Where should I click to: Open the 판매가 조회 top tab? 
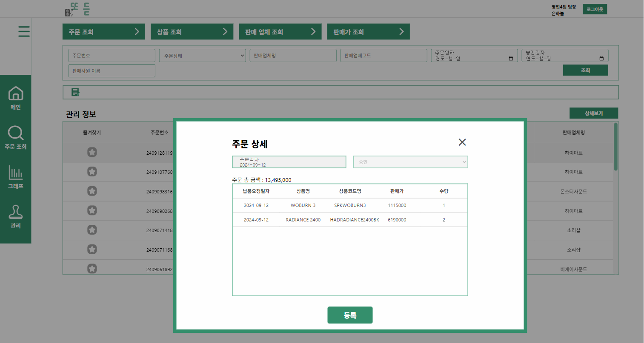[x=369, y=32]
